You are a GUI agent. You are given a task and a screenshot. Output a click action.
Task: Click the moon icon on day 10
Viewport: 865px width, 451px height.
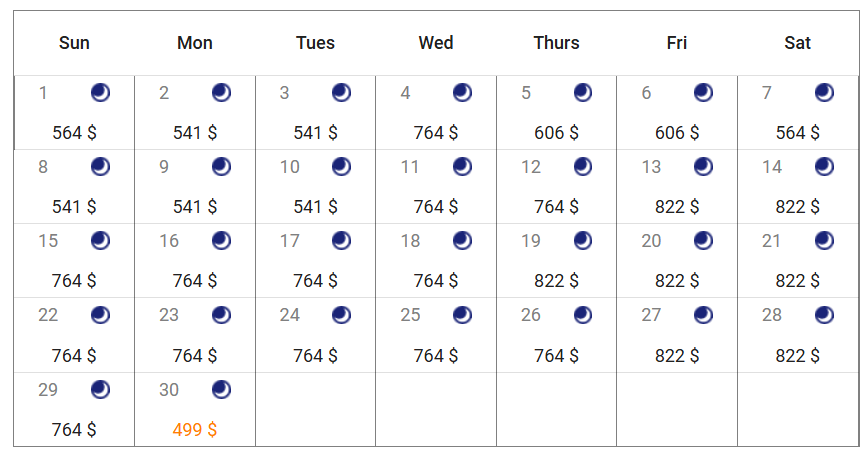341,167
